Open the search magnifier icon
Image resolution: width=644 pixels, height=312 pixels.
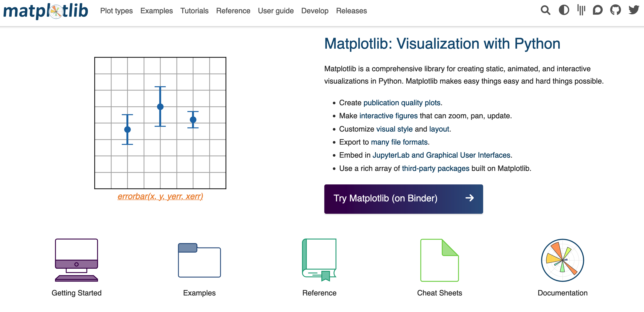click(x=545, y=10)
